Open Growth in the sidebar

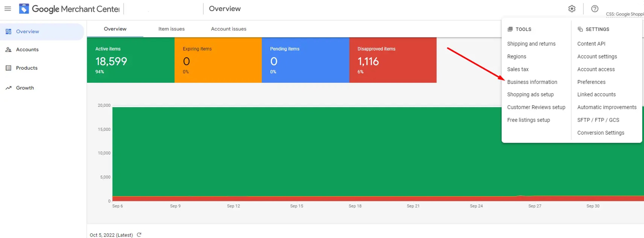25,88
